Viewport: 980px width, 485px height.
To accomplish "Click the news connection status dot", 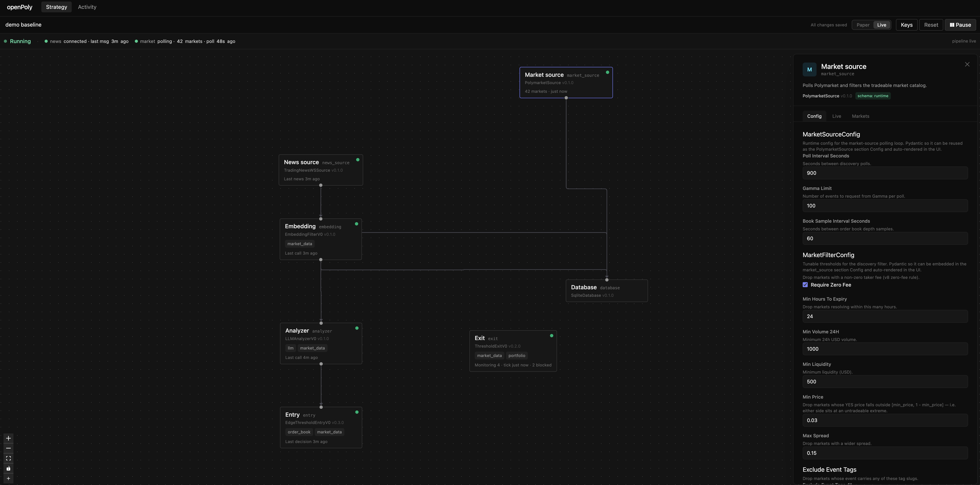I will pos(46,41).
